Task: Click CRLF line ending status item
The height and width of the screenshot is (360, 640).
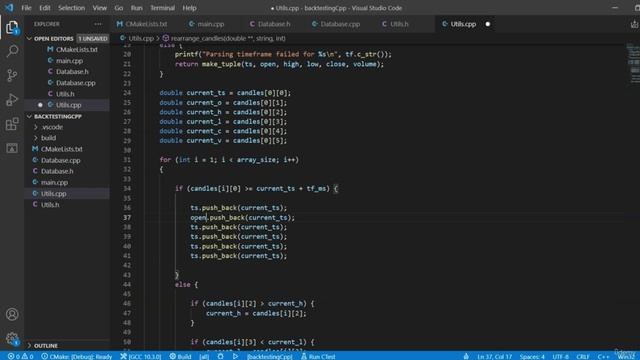Action: (582, 356)
